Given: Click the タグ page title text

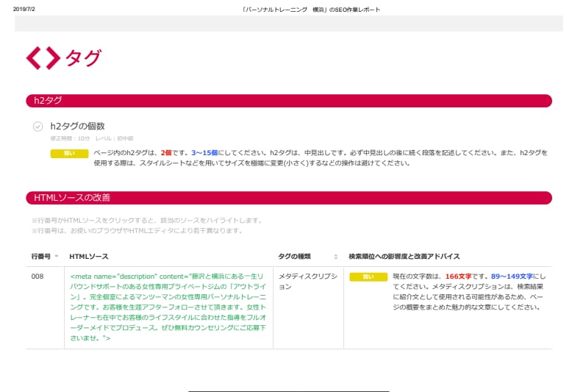Looking at the screenshot, I should pos(83,58).
